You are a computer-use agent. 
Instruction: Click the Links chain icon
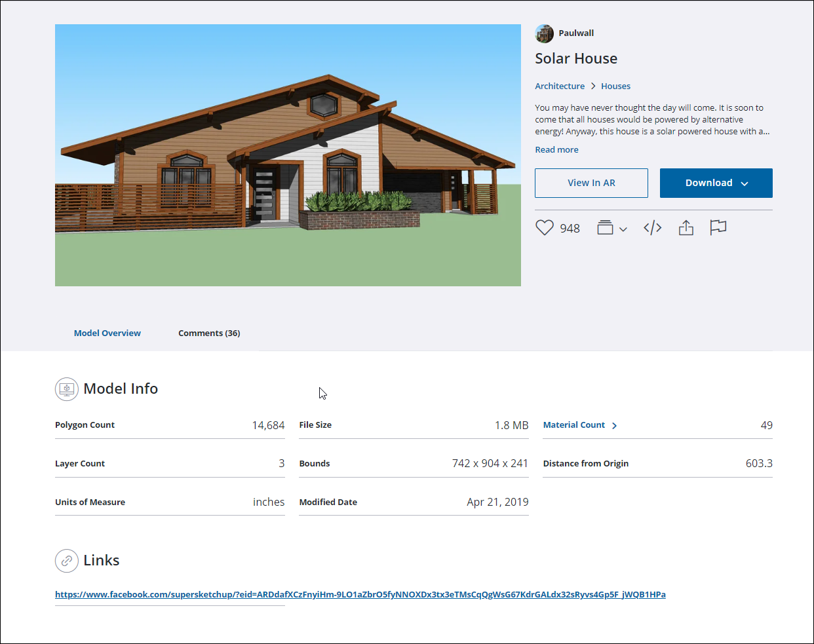[x=66, y=561]
